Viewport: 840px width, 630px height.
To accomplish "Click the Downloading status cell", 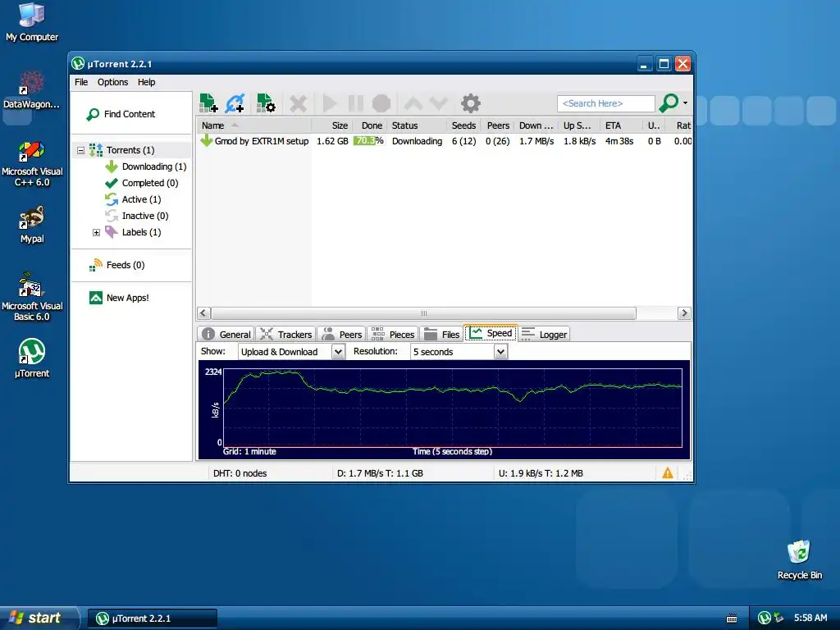I will coord(417,141).
